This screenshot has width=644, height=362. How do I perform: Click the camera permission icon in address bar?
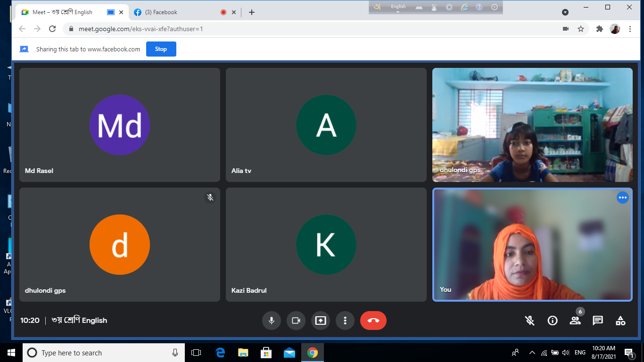566,29
